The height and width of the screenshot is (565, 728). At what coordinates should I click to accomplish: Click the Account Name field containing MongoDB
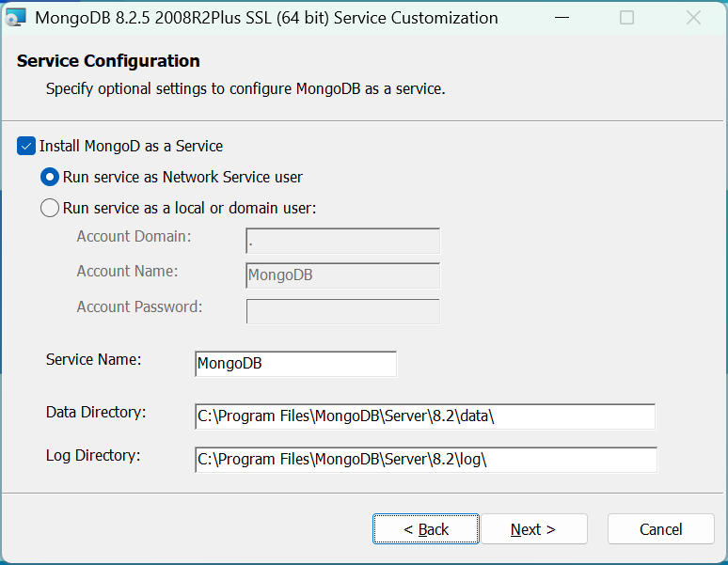(x=342, y=275)
